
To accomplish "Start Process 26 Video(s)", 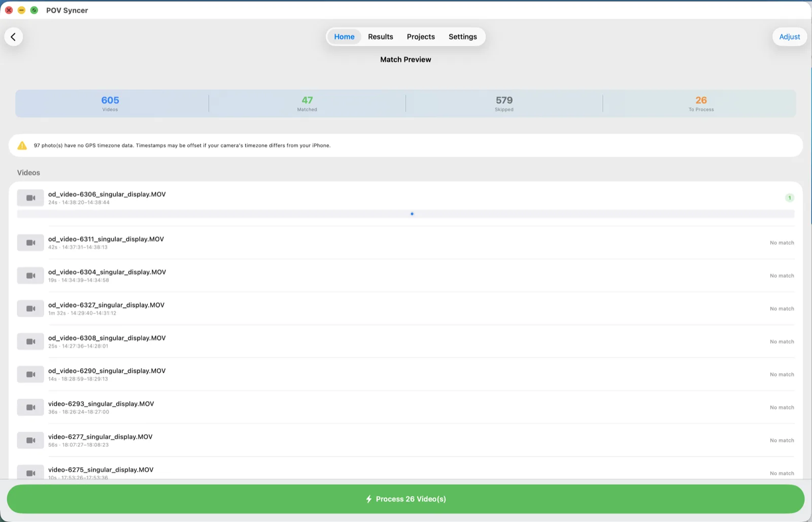I will pos(405,499).
